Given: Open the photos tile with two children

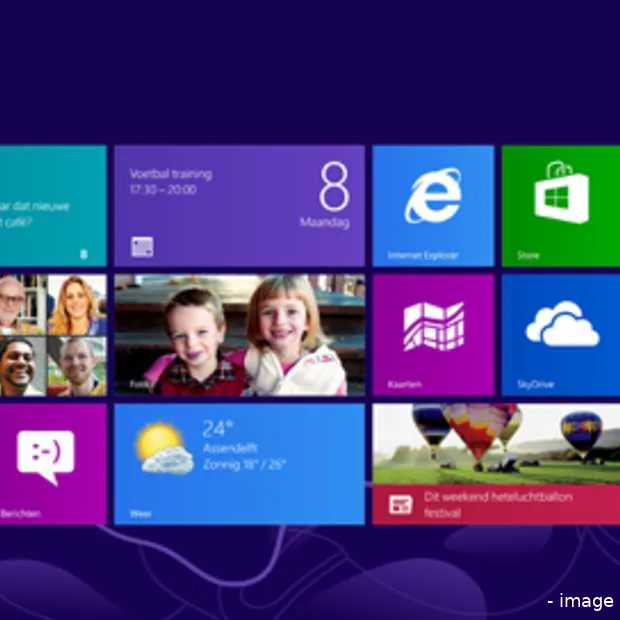Looking at the screenshot, I should 239,335.
